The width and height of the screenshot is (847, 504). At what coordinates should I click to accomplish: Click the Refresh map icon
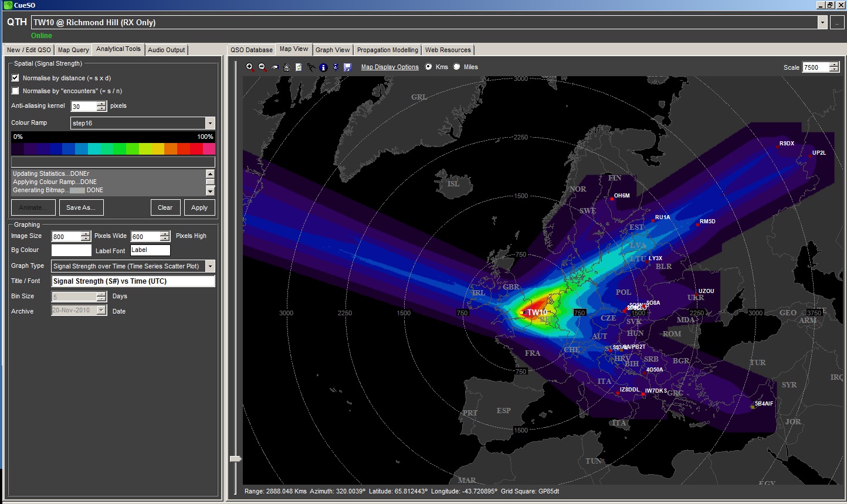pos(299,67)
